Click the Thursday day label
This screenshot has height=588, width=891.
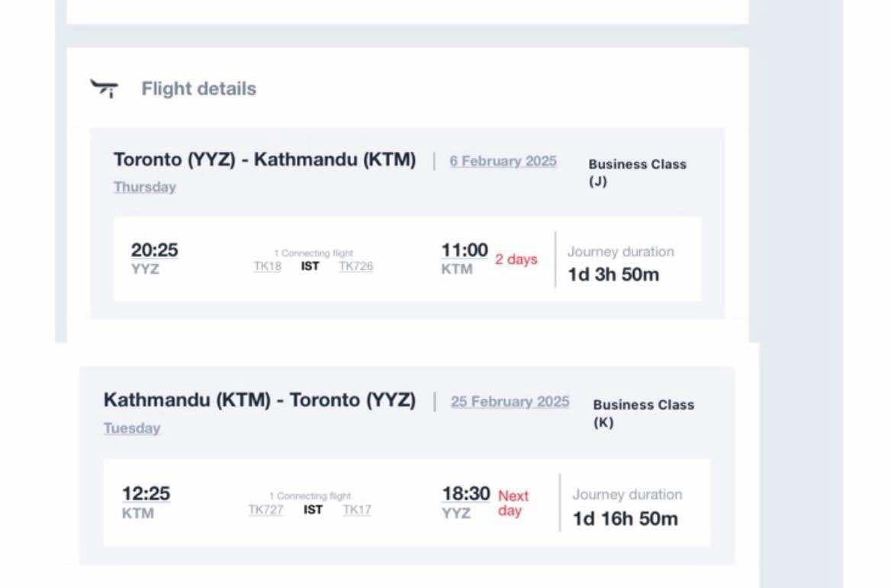(145, 187)
